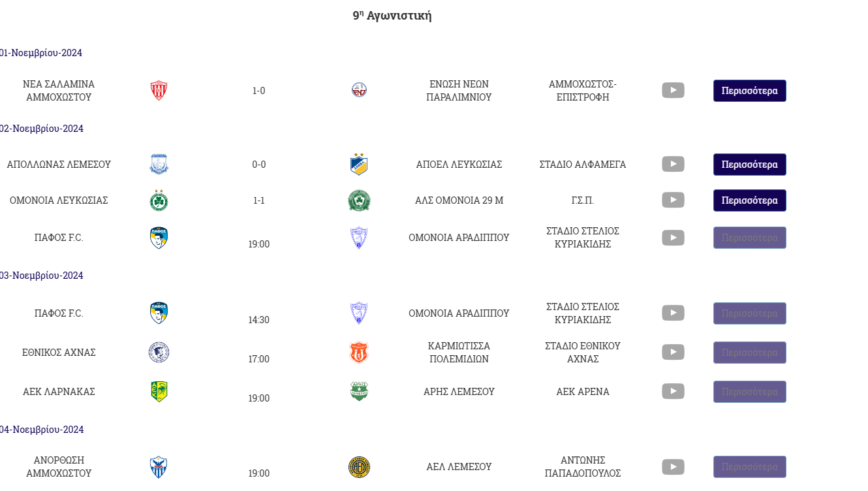Play video for Nea Salamina match
Image resolution: width=868 pixels, height=491 pixels.
coord(673,90)
